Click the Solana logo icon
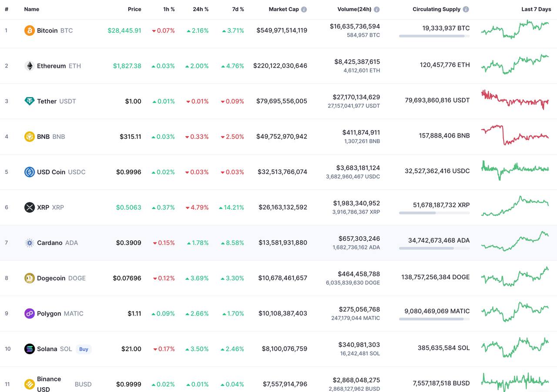The height and width of the screenshot is (392, 557). coord(30,349)
